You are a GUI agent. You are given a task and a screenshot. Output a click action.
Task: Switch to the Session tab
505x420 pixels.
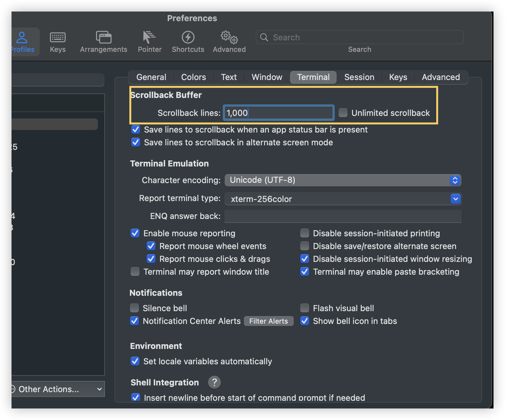pyautogui.click(x=359, y=77)
